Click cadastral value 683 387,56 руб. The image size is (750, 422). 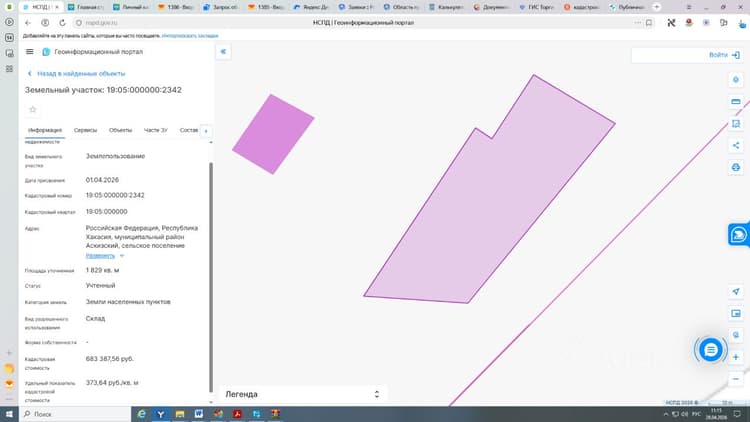click(x=110, y=359)
